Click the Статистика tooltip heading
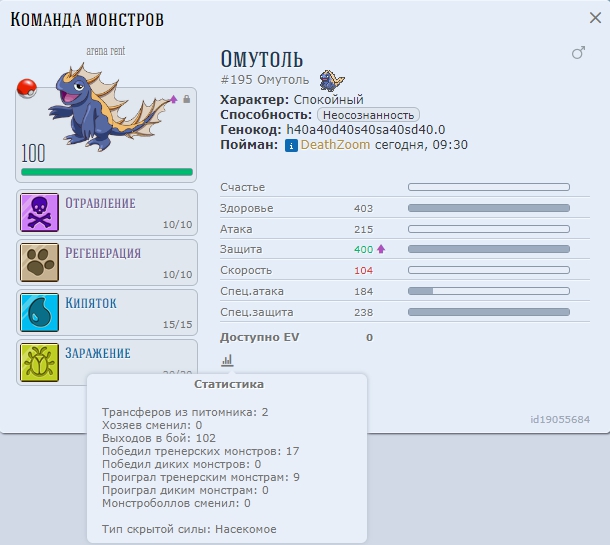The image size is (610, 545). pyautogui.click(x=229, y=384)
